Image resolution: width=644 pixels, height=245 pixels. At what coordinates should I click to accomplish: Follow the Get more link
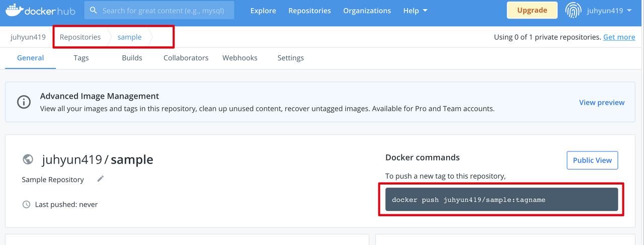click(619, 37)
